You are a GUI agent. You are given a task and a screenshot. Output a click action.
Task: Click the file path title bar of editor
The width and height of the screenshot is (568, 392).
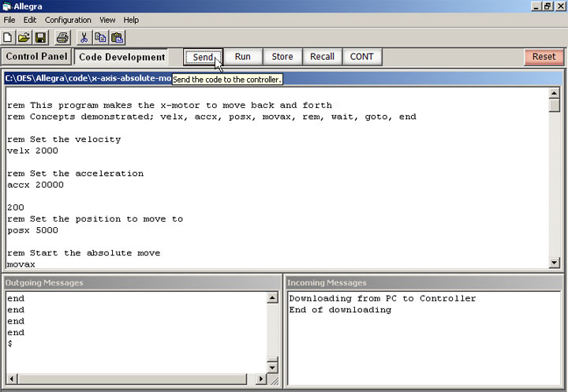[x=282, y=78]
